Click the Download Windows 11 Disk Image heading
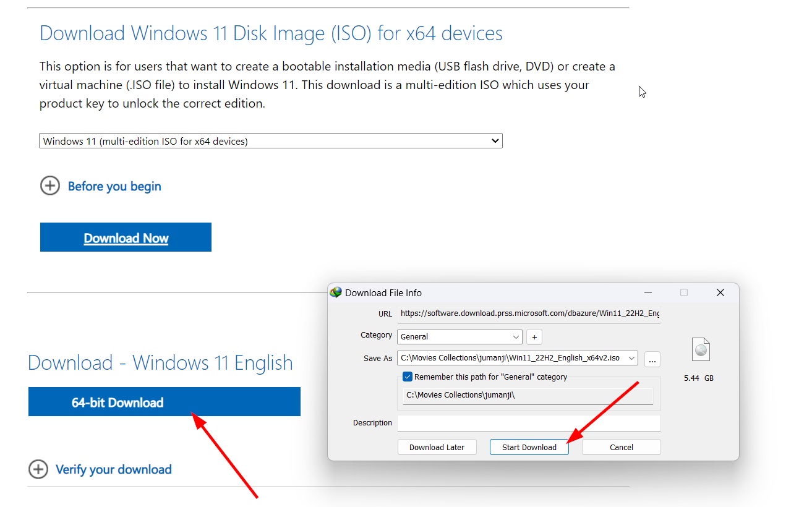 pos(271,33)
